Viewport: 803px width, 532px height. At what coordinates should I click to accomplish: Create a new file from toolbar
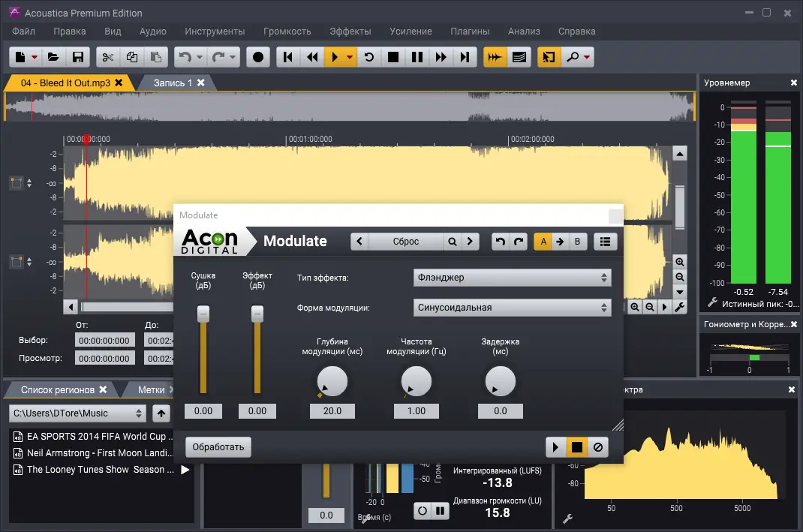(x=20, y=57)
